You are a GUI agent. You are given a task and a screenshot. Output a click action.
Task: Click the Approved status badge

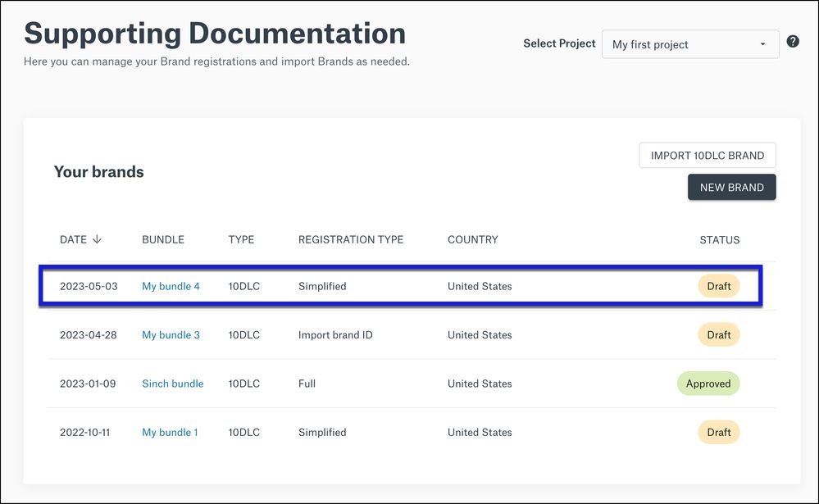coord(708,384)
